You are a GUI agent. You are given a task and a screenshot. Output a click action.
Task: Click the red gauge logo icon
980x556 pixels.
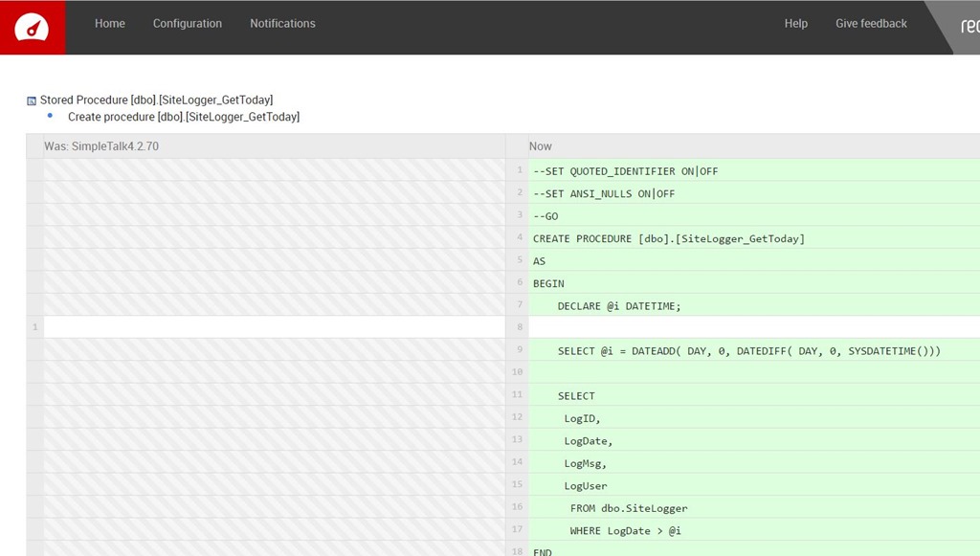pyautogui.click(x=33, y=27)
